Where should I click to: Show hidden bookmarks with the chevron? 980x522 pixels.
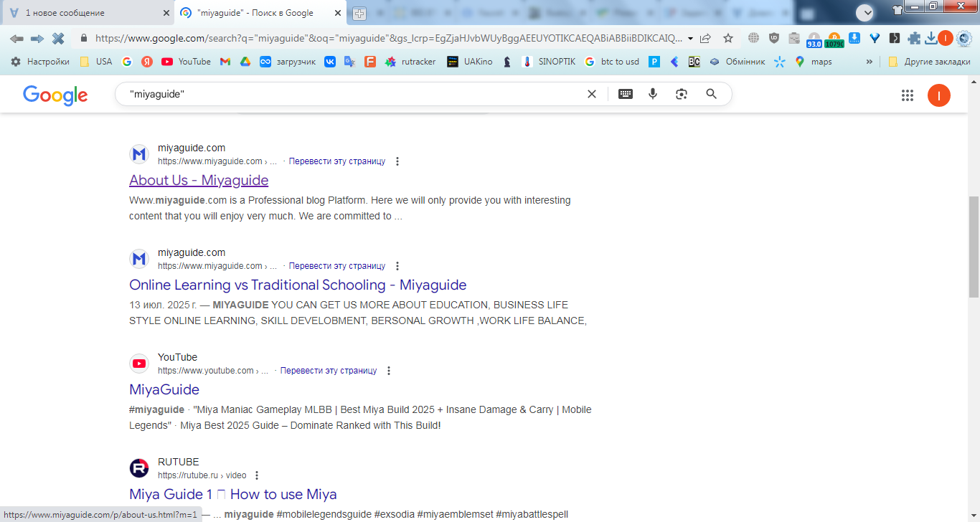870,62
